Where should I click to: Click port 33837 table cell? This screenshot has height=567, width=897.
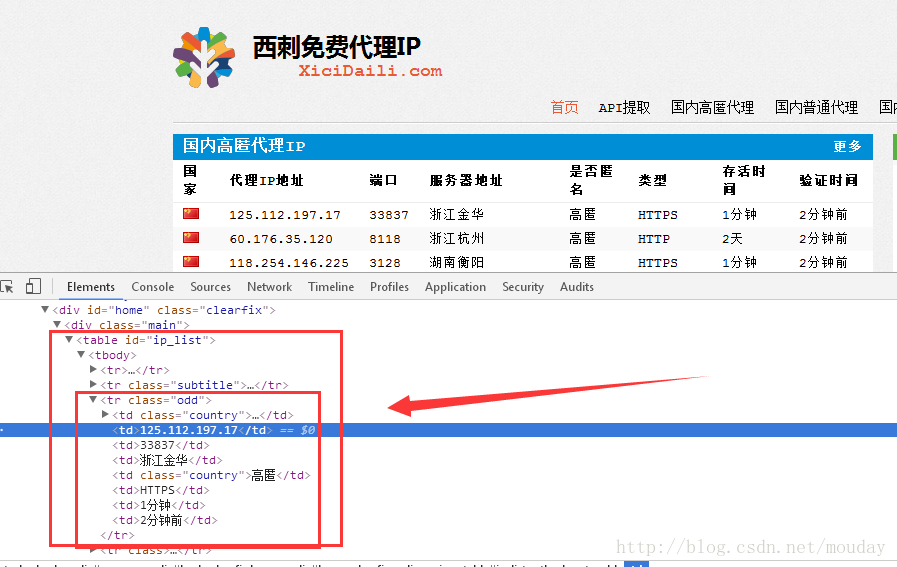pyautogui.click(x=389, y=215)
